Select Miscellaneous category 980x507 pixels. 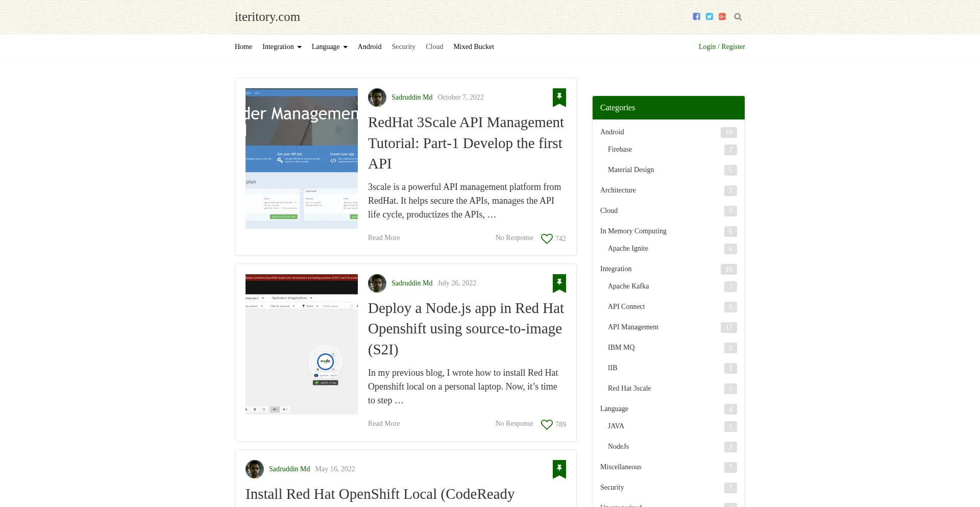pos(621,467)
